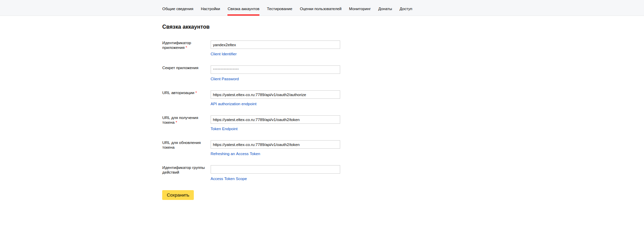Open the Донаты tab

tap(385, 9)
